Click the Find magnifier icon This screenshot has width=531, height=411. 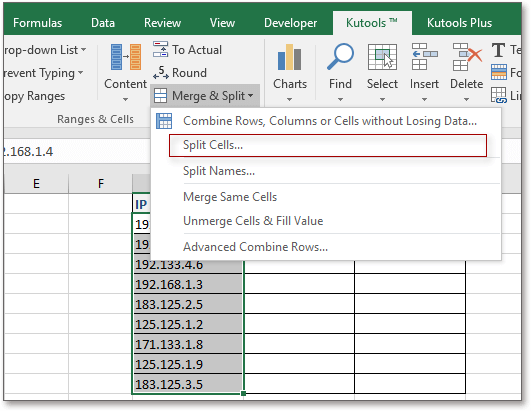(340, 57)
